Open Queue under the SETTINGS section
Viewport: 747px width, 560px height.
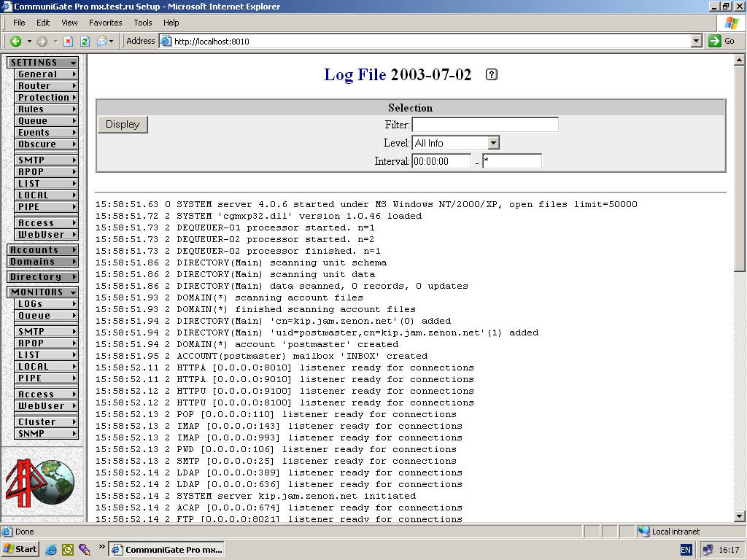pos(46,120)
